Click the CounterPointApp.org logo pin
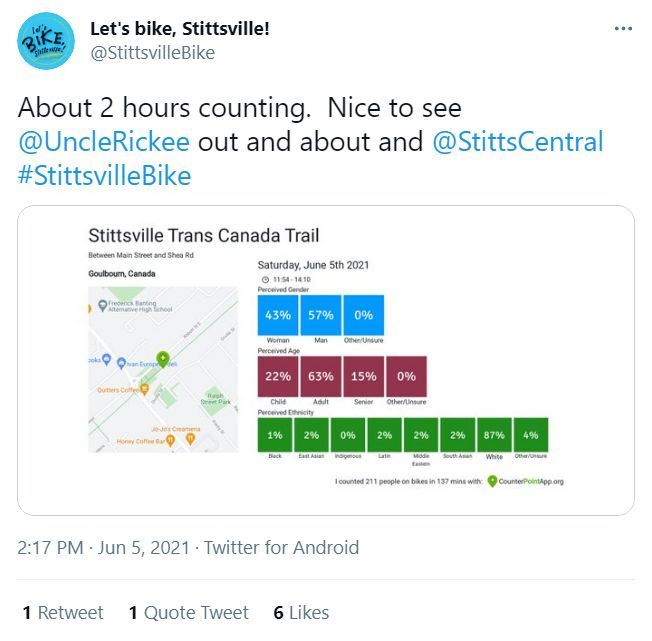The width and height of the screenshot is (652, 641). (x=492, y=481)
